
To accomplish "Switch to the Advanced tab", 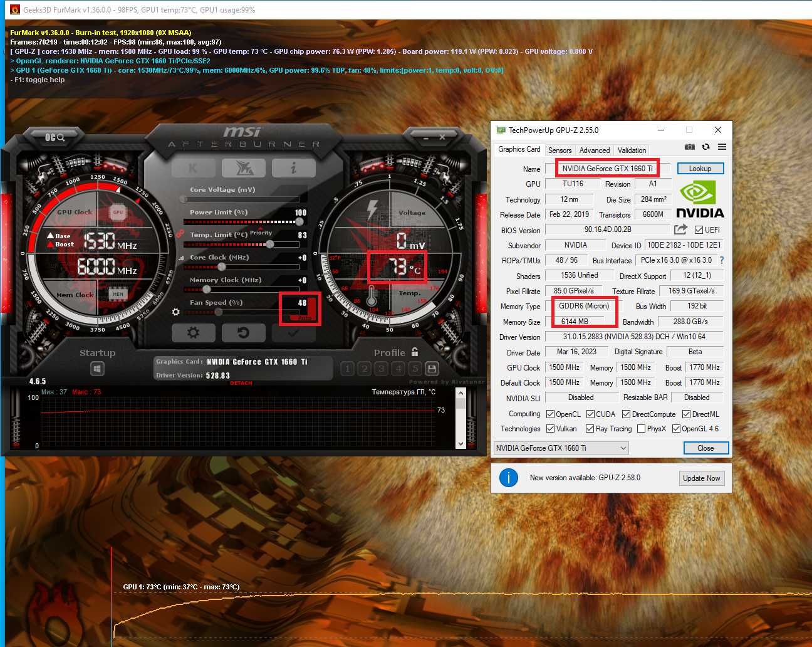I will point(595,150).
